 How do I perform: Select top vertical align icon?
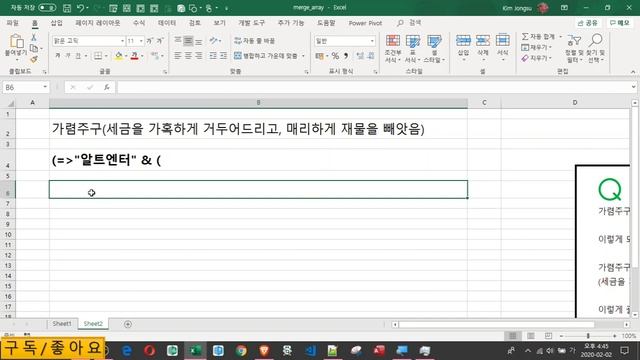point(178,41)
